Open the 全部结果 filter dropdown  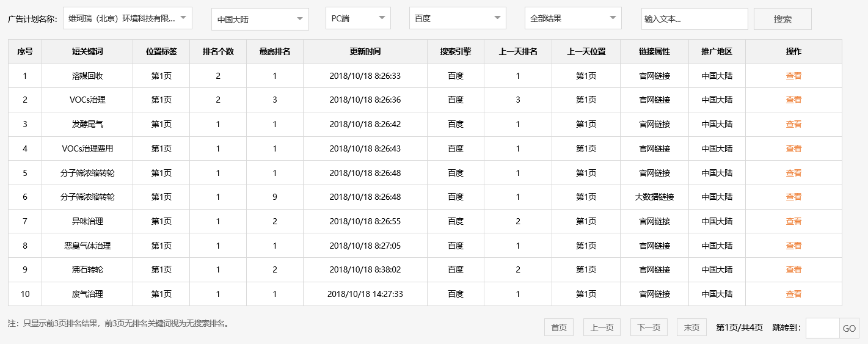pos(572,18)
